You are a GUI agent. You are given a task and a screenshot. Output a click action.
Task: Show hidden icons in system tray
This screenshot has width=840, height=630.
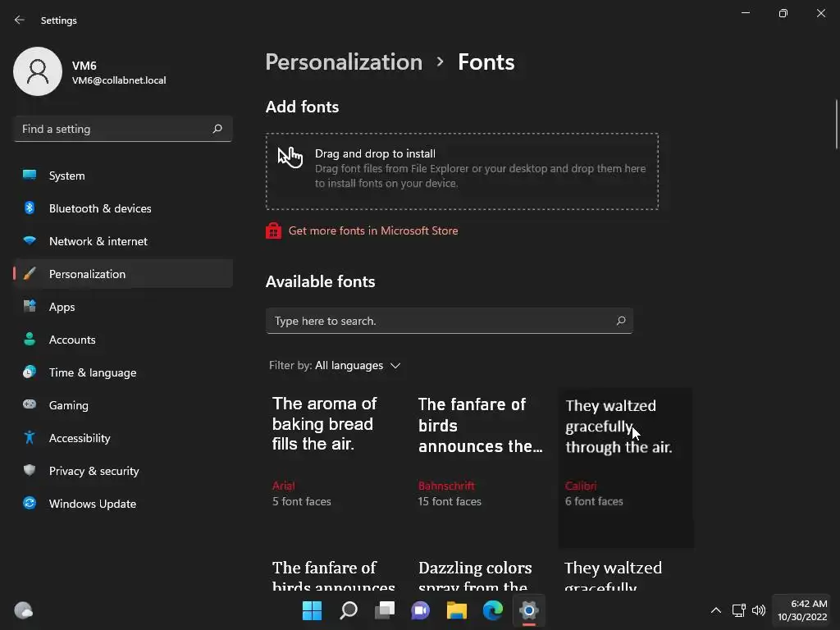[x=715, y=610]
